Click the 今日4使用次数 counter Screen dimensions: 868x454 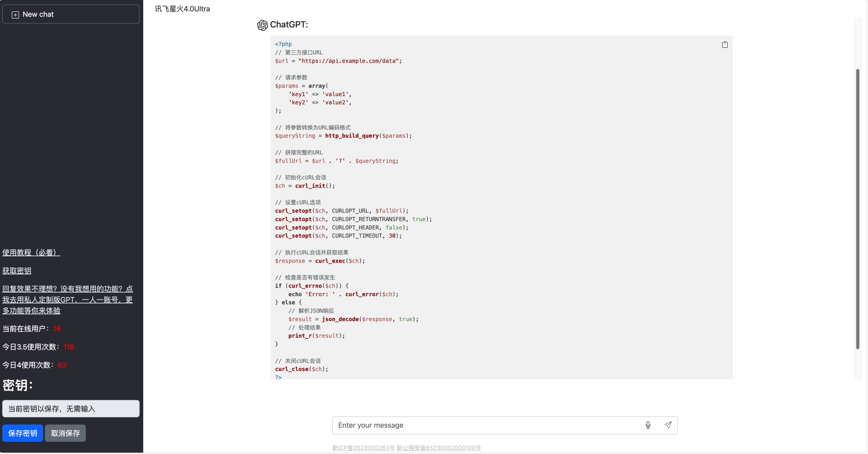click(62, 365)
